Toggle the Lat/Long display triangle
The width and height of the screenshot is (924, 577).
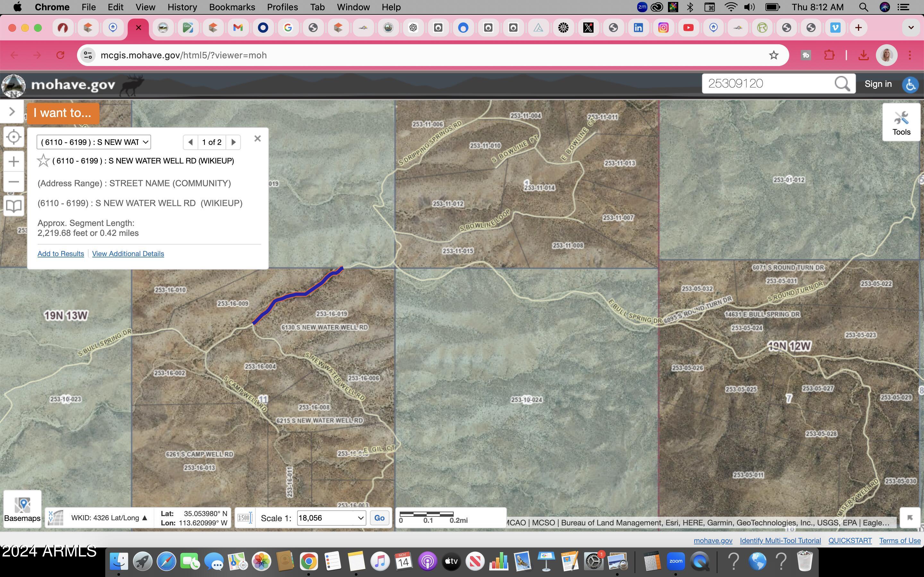144,517
